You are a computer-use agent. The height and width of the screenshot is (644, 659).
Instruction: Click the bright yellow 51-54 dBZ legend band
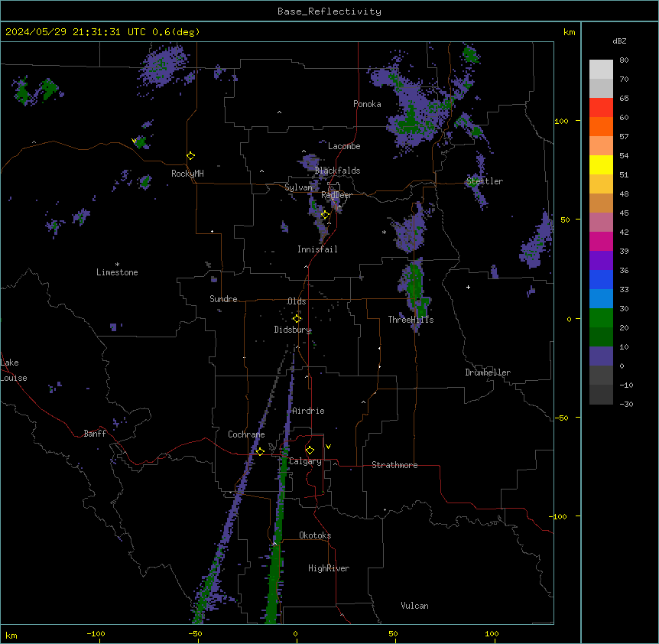601,165
